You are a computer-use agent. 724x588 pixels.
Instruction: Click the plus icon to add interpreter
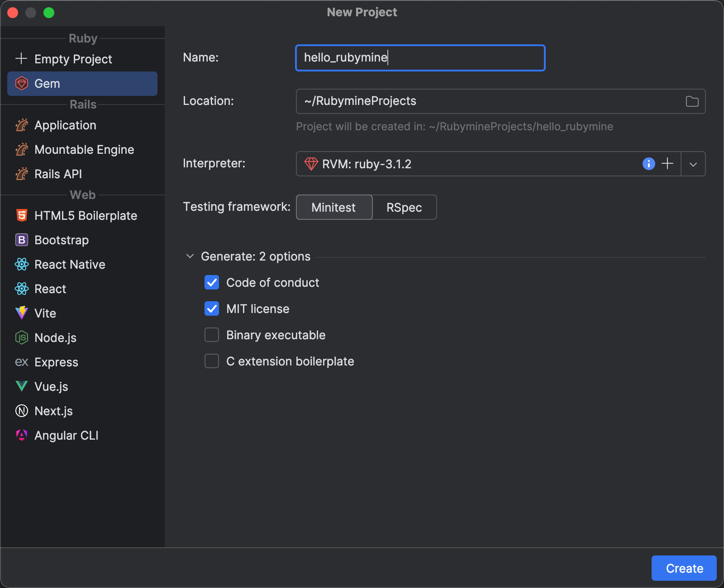tap(667, 164)
